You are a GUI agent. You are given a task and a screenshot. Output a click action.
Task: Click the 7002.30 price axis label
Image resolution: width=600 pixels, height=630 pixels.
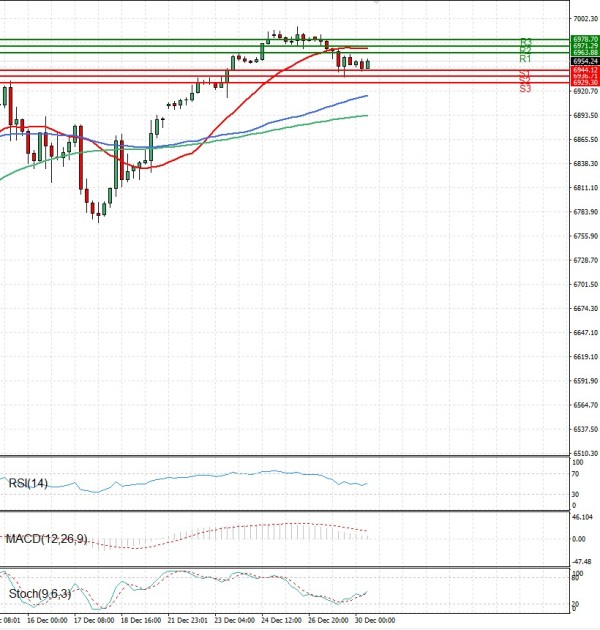tap(585, 18)
